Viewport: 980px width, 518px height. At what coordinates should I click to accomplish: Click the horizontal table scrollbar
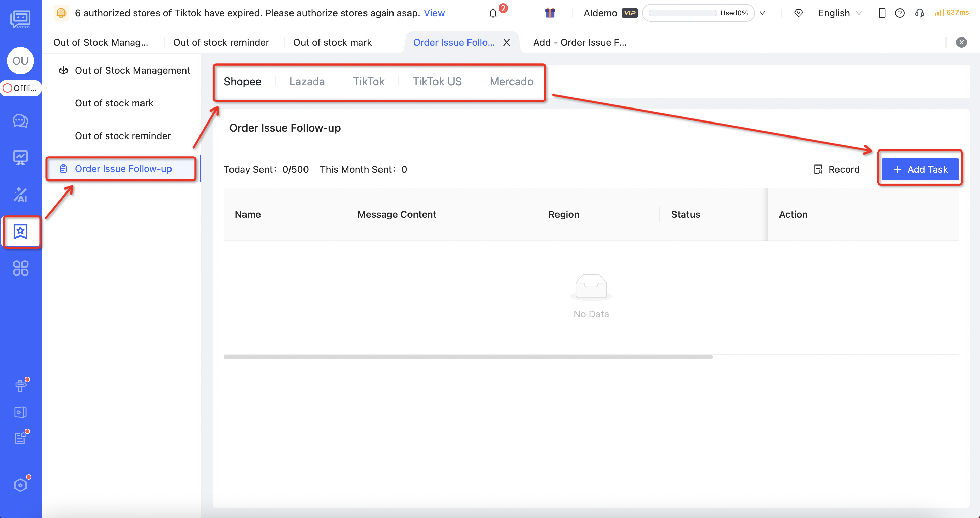pyautogui.click(x=468, y=357)
